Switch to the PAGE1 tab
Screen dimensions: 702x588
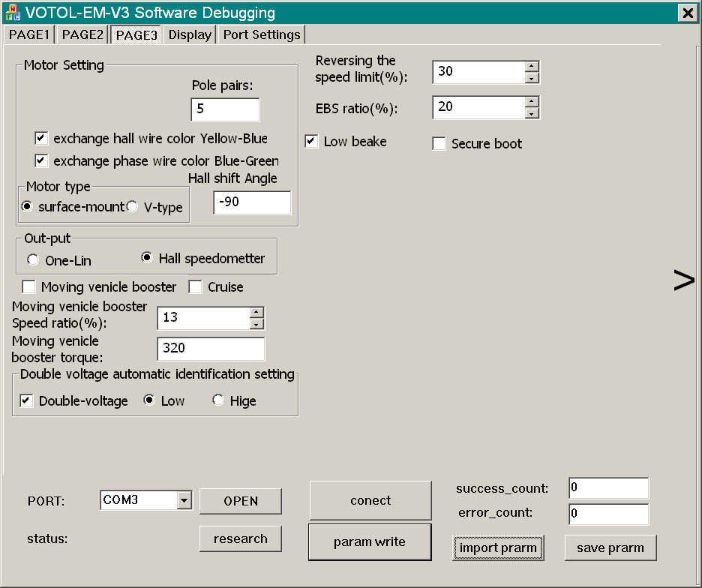[29, 34]
